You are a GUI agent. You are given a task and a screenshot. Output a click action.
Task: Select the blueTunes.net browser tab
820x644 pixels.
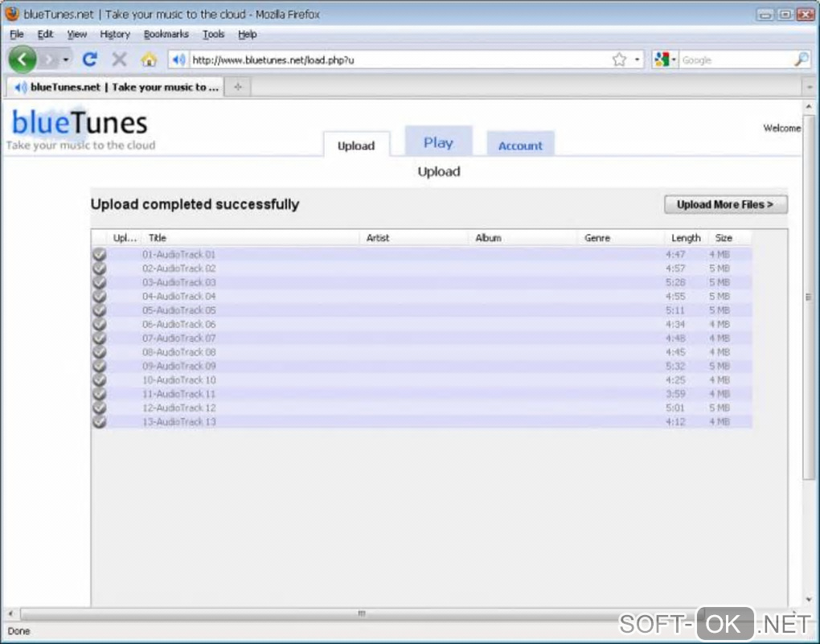[x=115, y=87]
